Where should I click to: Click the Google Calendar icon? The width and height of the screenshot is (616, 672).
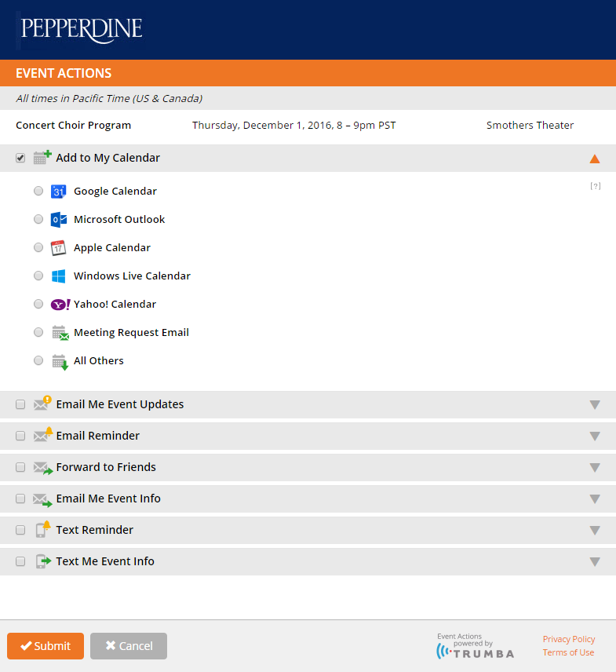[x=58, y=191]
